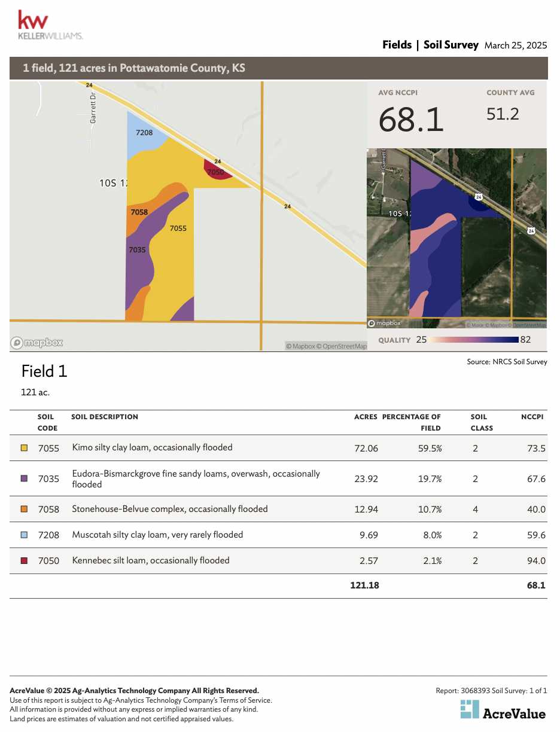Viewport: 560px width, 732px height.
Task: Click Stonehouse-Belvue complex description
Action: pyautogui.click(x=170, y=509)
